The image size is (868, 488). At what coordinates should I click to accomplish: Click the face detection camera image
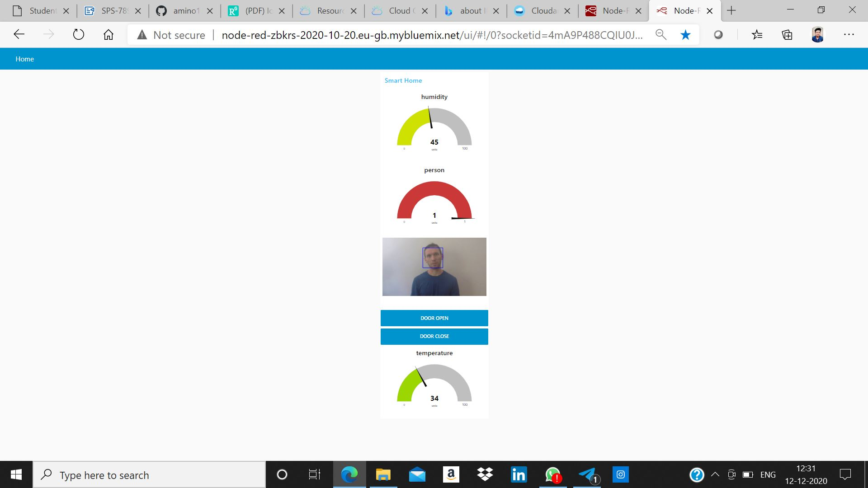click(x=434, y=267)
